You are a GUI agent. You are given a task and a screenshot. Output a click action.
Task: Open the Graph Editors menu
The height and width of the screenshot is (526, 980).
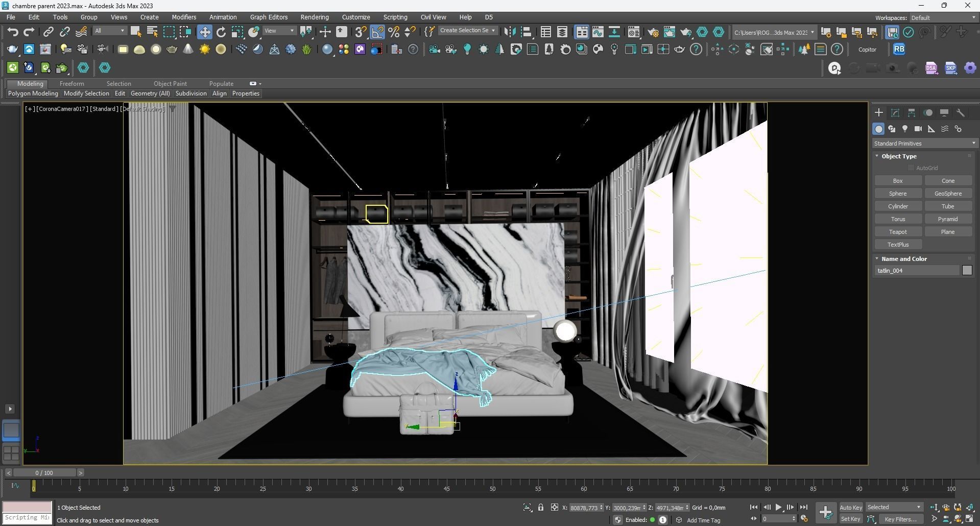click(269, 17)
